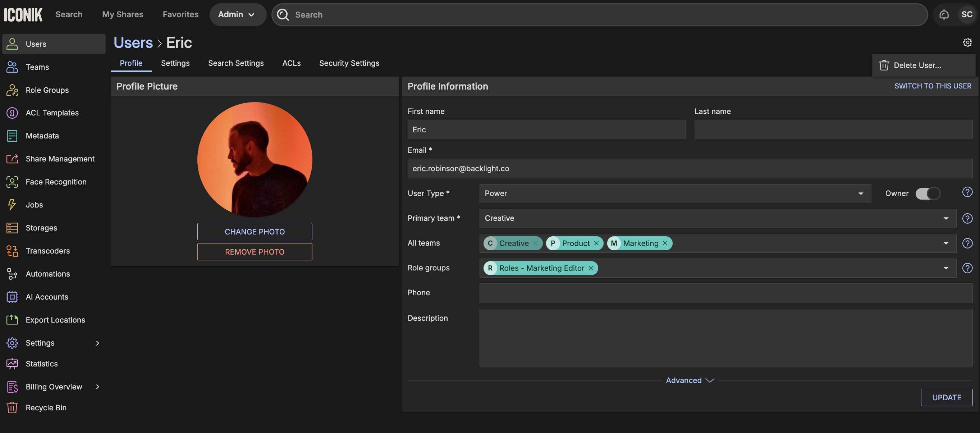Click the Email input field
This screenshot has width=980, height=433.
tap(690, 169)
